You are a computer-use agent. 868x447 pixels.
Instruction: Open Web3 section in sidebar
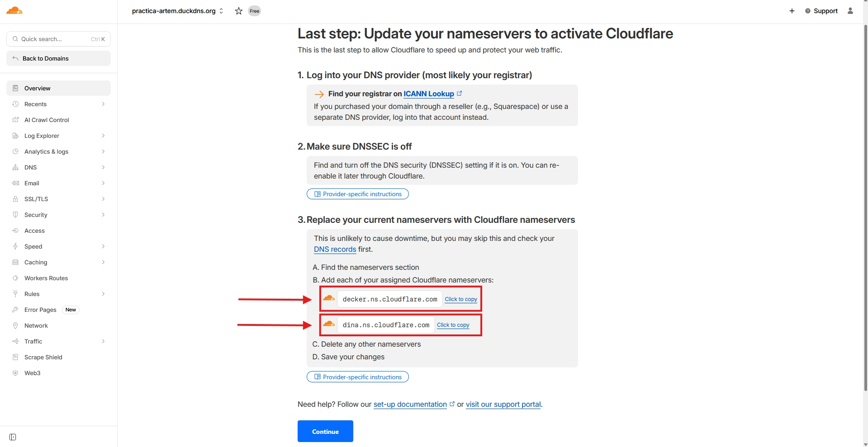tap(33, 373)
